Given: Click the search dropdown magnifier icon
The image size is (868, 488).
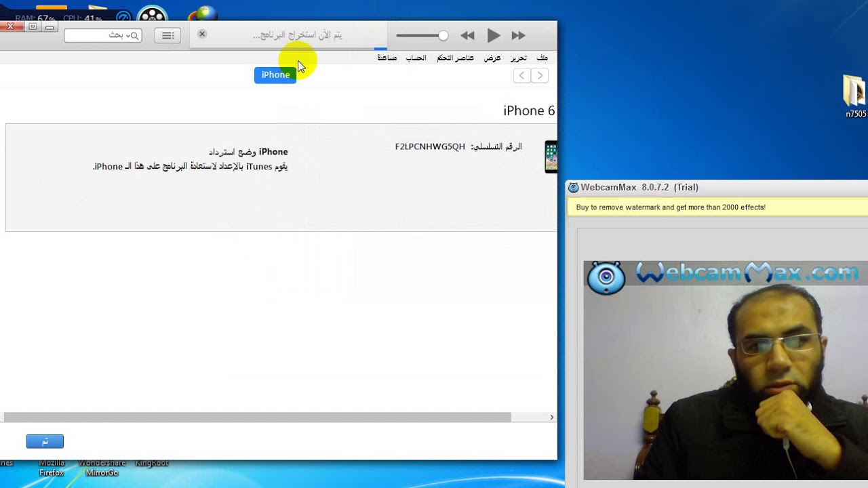Looking at the screenshot, I should (134, 35).
